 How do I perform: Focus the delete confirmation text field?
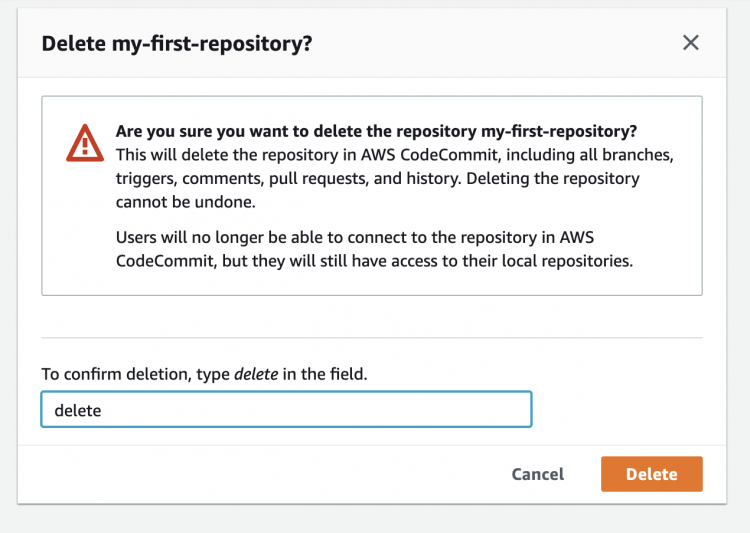coord(286,409)
